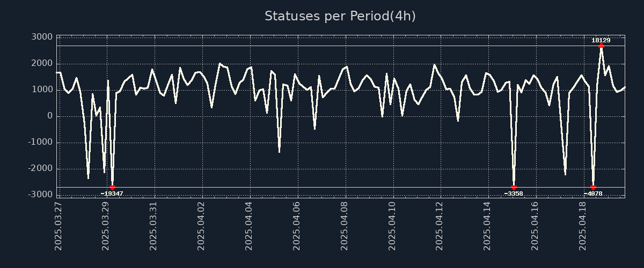Click the 2025.04.16 date label
This screenshot has height=268, width=644.
click(x=535, y=226)
